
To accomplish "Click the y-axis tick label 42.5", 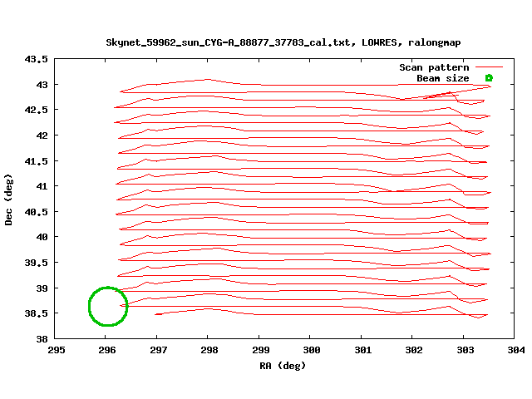I will click(37, 111).
